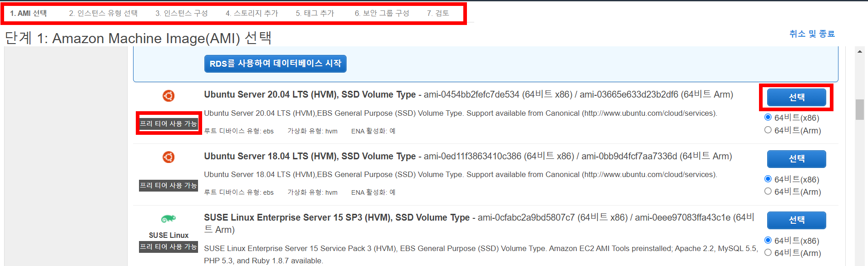Go to '3. 인스턴스 구성' step
868x266 pixels.
[181, 13]
